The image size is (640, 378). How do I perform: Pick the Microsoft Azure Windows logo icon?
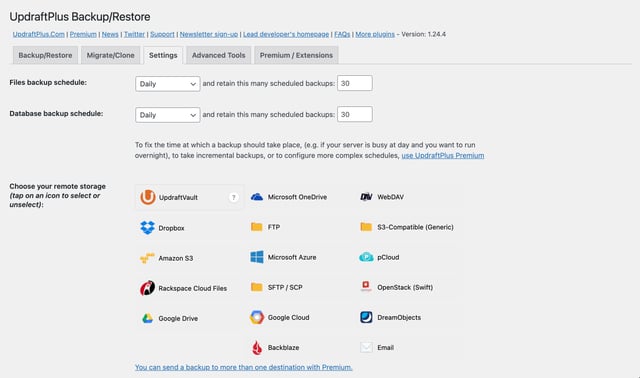coord(257,257)
